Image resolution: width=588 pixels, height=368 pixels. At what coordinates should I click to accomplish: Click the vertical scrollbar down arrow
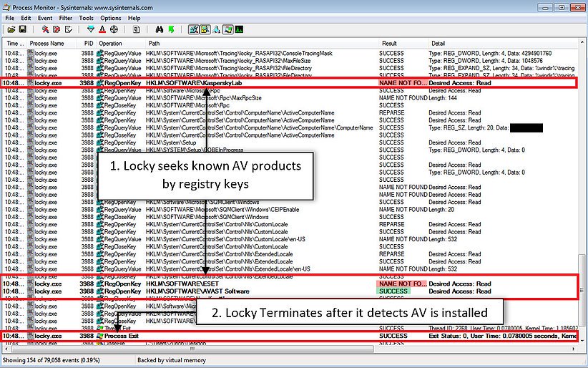(x=582, y=341)
